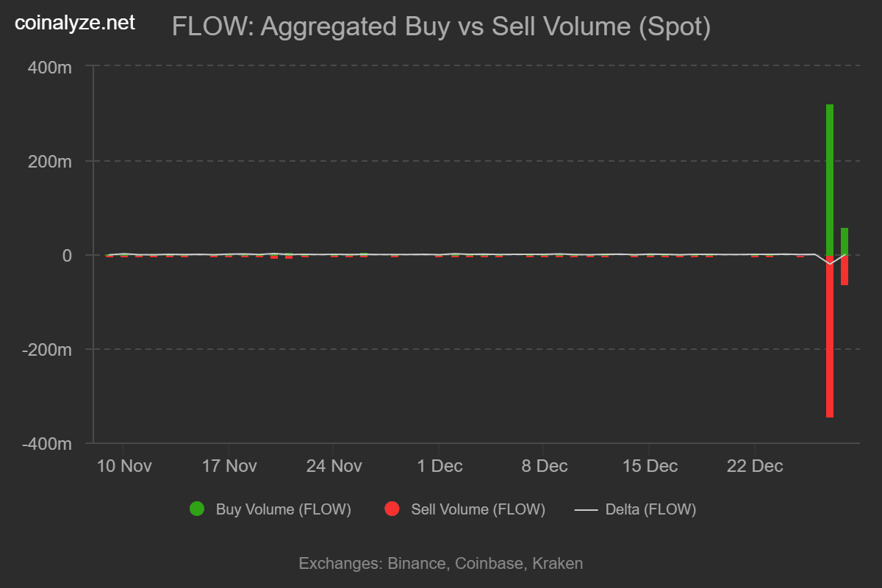Click the 15 Dec x-axis label
The height and width of the screenshot is (588, 882).
click(650, 466)
